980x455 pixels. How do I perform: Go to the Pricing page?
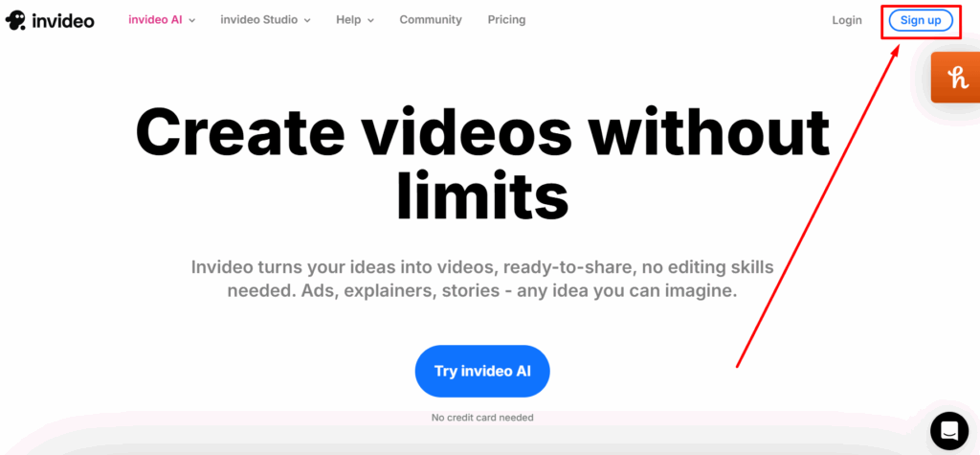tap(506, 20)
